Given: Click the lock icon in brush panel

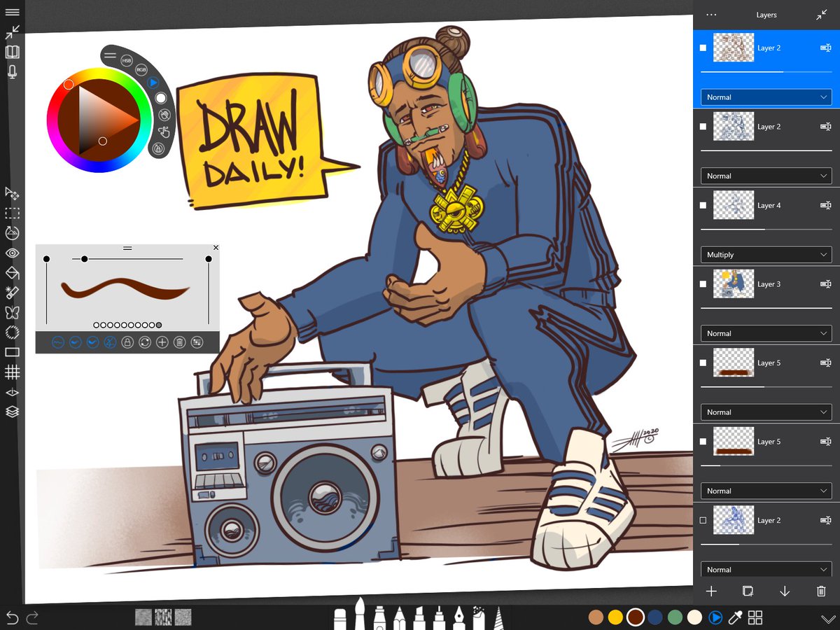Looking at the screenshot, I should [x=127, y=342].
